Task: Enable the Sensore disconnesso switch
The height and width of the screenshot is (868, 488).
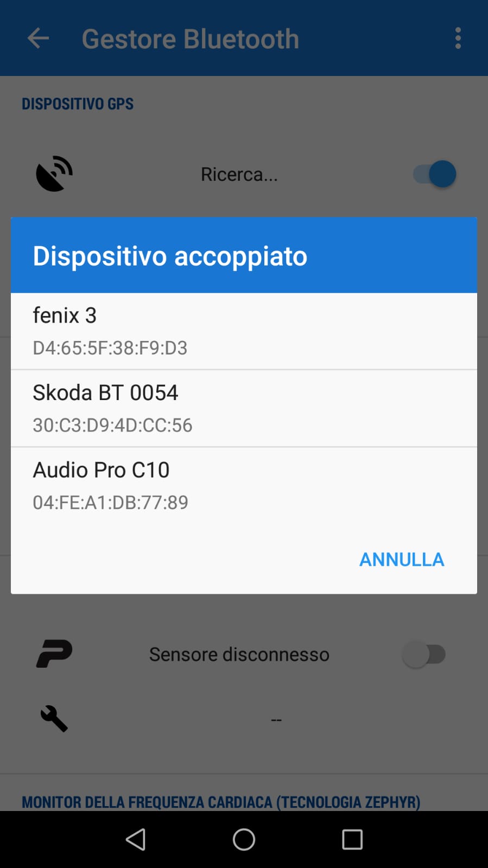Action: 424,654
